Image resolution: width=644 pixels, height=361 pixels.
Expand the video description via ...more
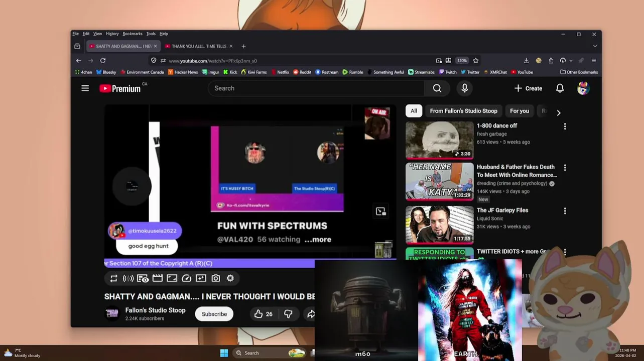[318, 240]
